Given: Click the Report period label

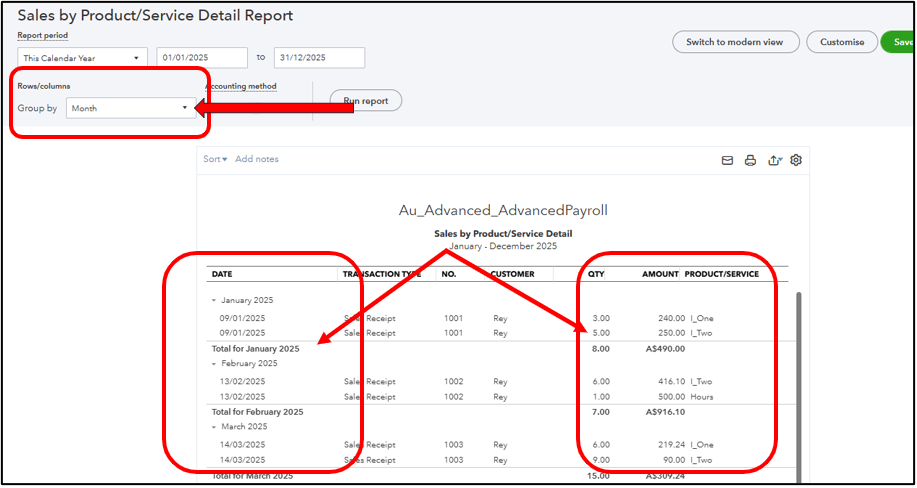Looking at the screenshot, I should click(43, 36).
